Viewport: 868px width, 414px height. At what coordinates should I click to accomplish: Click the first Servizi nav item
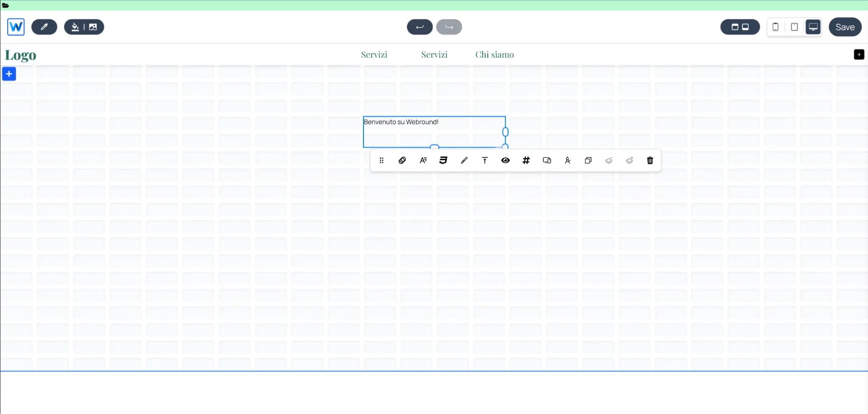tap(374, 55)
